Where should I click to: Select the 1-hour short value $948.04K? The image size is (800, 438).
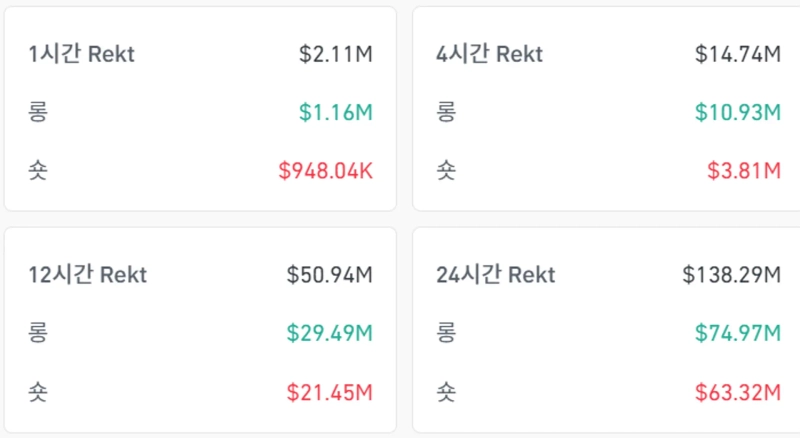point(326,171)
